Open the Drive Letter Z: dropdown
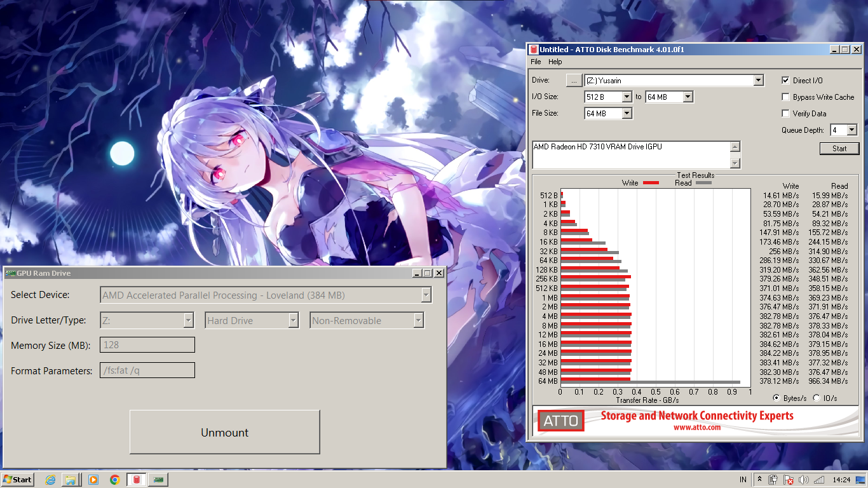The image size is (868, 488). pyautogui.click(x=189, y=320)
